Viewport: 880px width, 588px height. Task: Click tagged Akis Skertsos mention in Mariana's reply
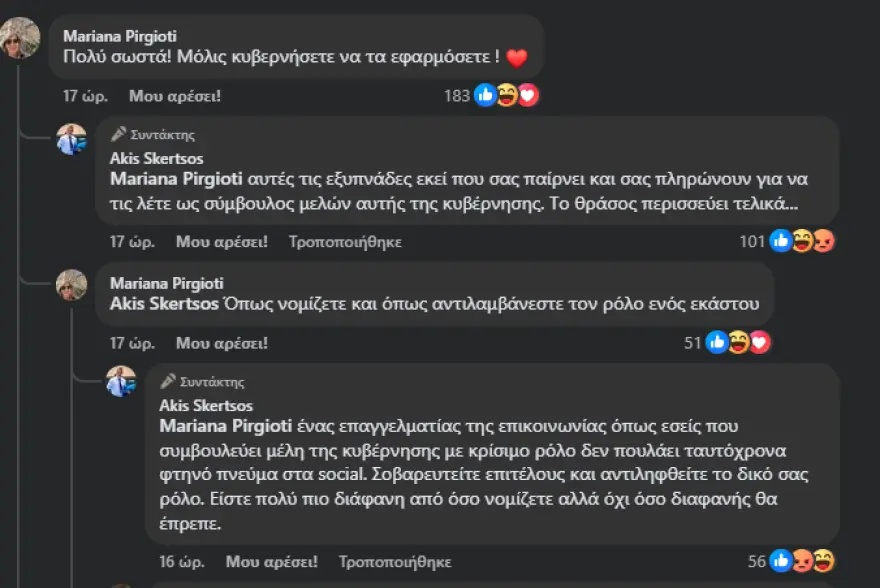(x=164, y=304)
